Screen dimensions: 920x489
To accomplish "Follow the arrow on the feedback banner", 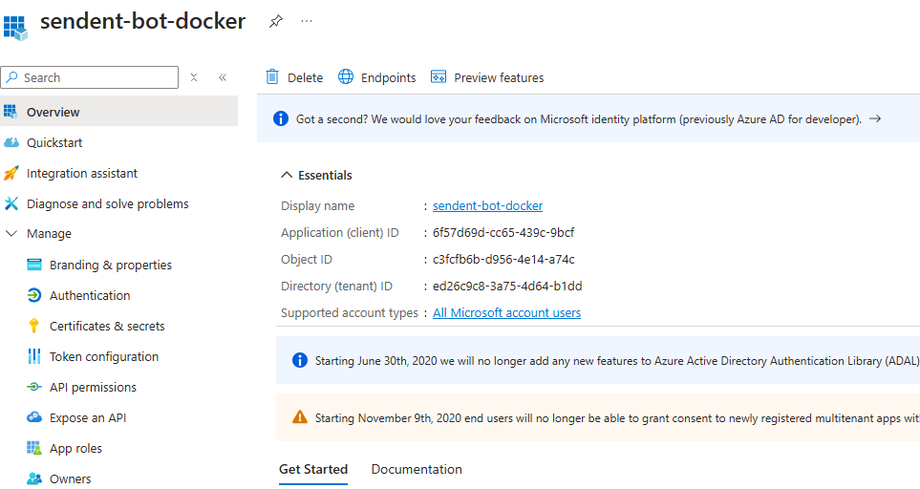I will coord(875,119).
